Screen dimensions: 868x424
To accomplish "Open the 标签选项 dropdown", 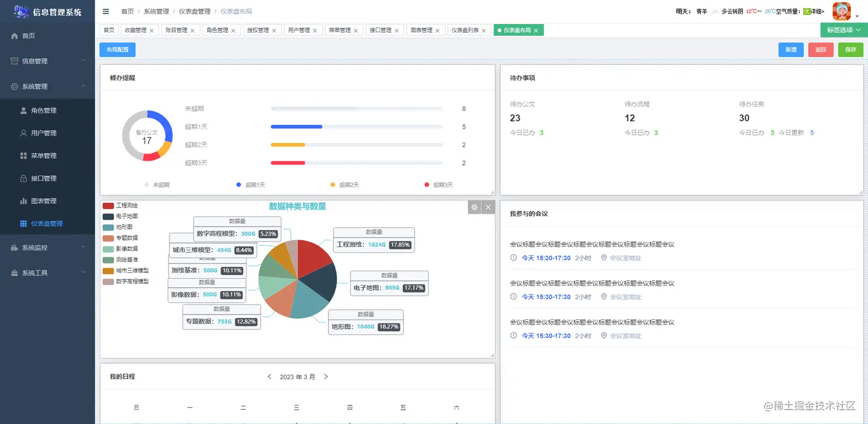I will coord(844,30).
